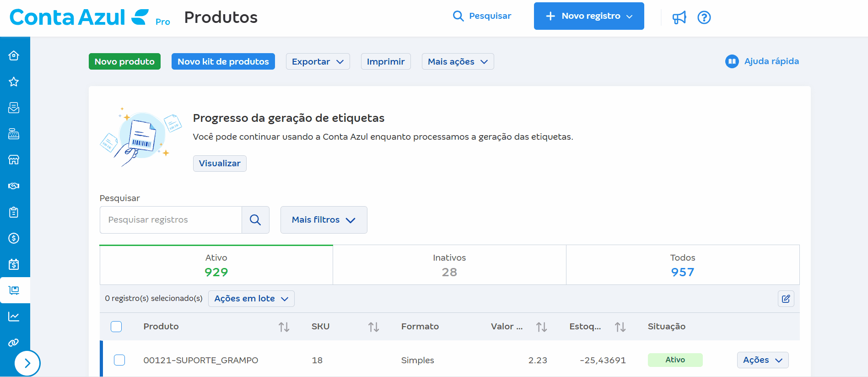This screenshot has height=377, width=868.
Task: Open the inbox envelope sidebar icon
Action: (x=14, y=108)
